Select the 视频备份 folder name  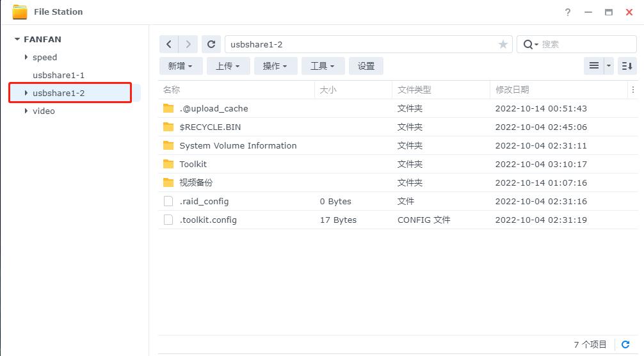coord(196,182)
